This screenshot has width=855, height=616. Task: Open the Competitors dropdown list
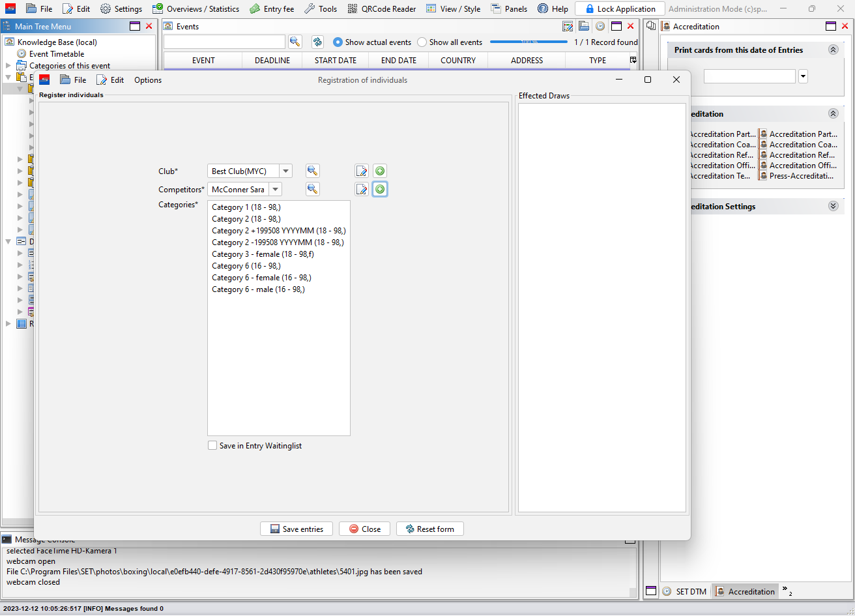(x=276, y=189)
